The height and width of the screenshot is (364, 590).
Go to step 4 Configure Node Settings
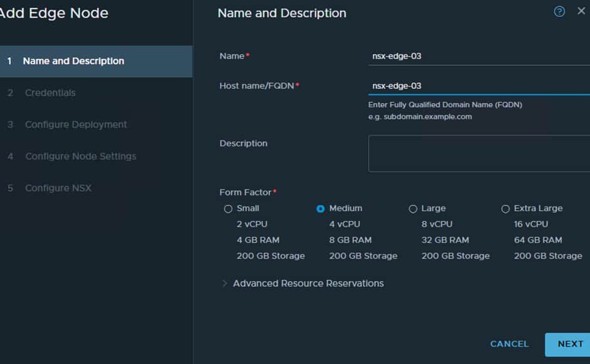tap(80, 156)
